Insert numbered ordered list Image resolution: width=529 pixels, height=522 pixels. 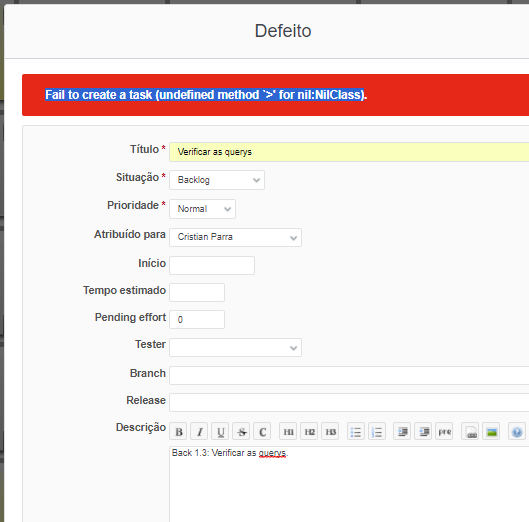tap(377, 431)
